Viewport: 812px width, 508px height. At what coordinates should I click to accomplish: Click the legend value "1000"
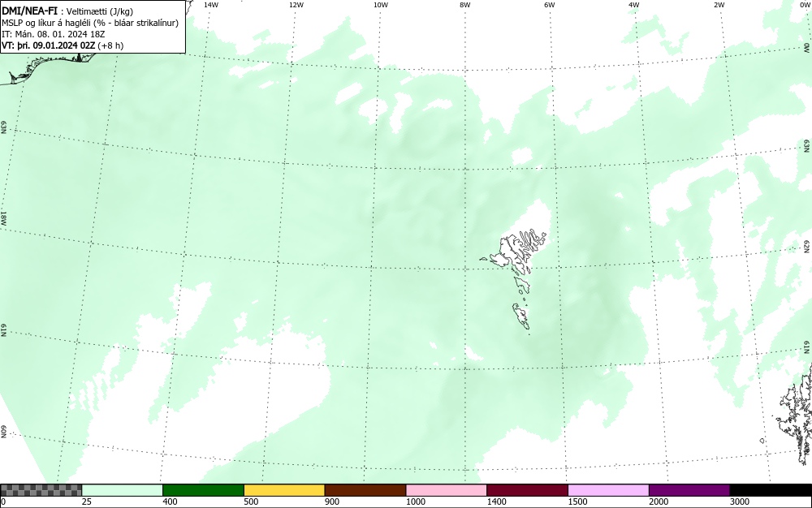(x=415, y=502)
